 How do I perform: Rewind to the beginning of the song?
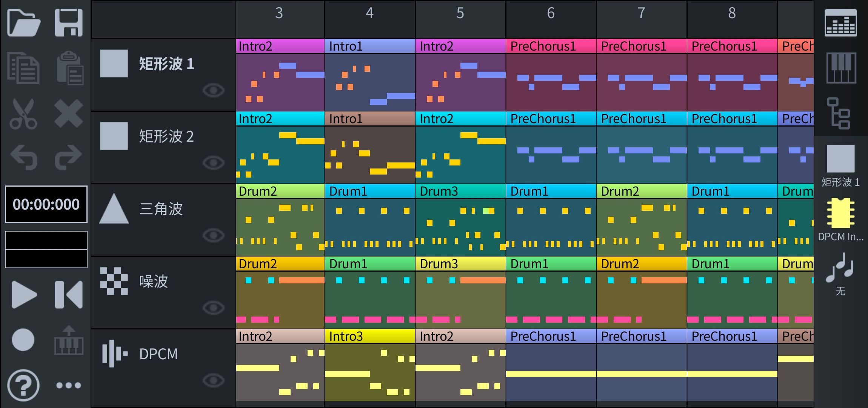[x=69, y=295]
